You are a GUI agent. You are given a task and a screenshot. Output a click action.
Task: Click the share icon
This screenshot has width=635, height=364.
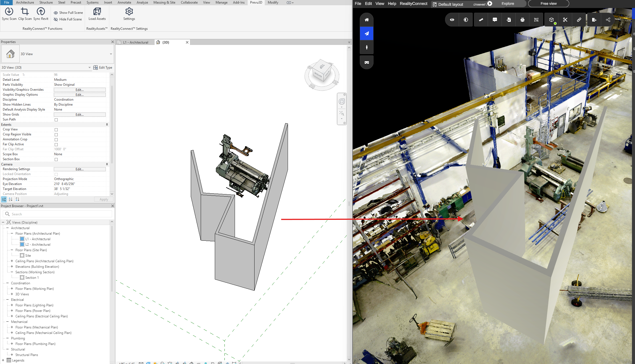point(608,20)
